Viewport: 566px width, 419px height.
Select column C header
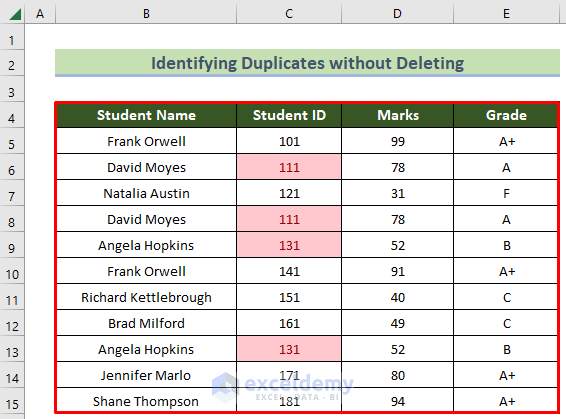289,14
